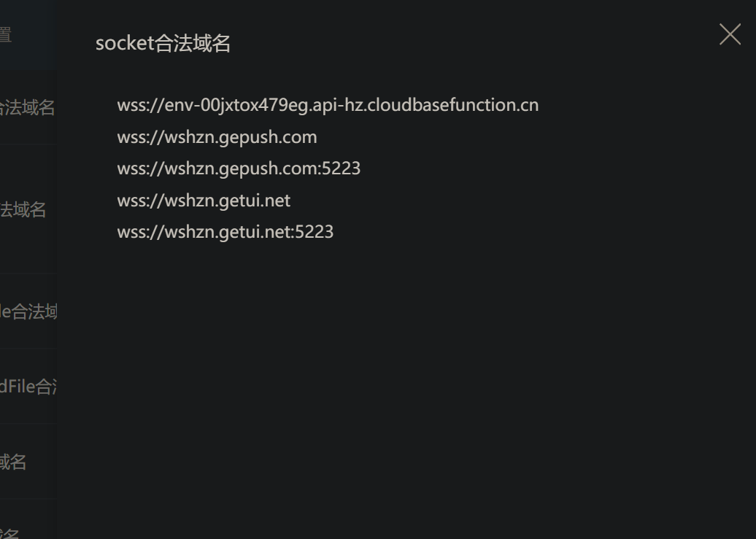756x539 pixels.
Task: Click the env-00jxtox479eg subdomain text
Action: [236, 105]
